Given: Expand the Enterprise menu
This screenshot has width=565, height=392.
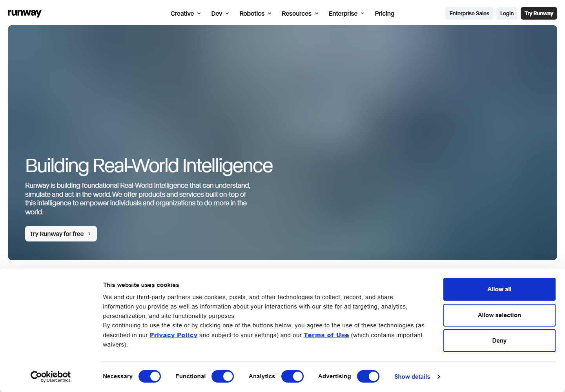Looking at the screenshot, I should (x=346, y=13).
